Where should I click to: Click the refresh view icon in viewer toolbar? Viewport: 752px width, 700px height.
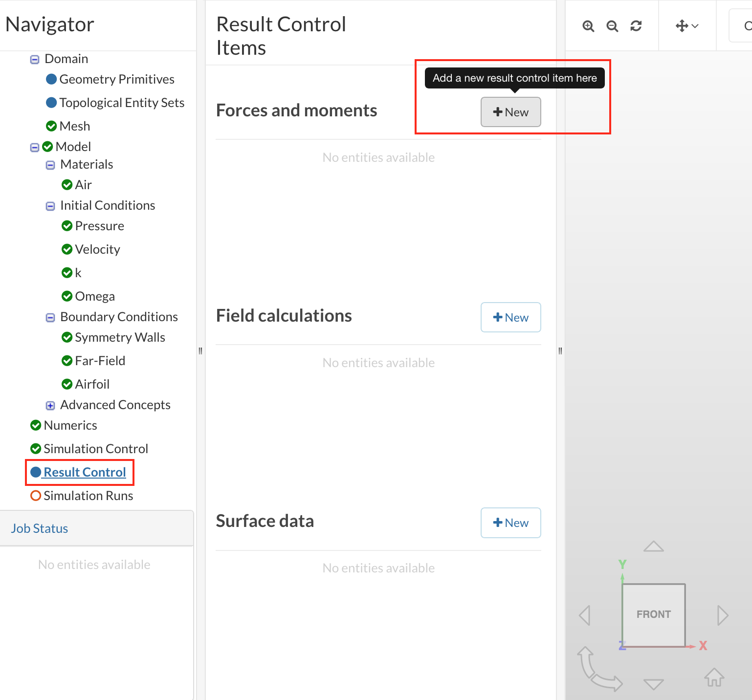(636, 26)
